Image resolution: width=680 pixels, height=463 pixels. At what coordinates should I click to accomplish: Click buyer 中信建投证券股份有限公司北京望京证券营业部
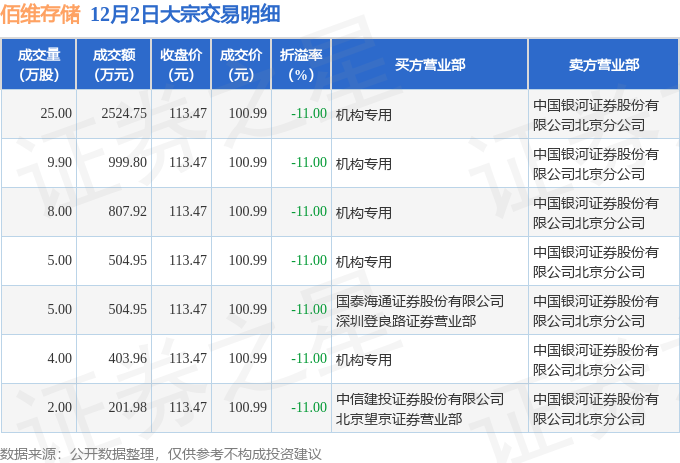pos(420,409)
